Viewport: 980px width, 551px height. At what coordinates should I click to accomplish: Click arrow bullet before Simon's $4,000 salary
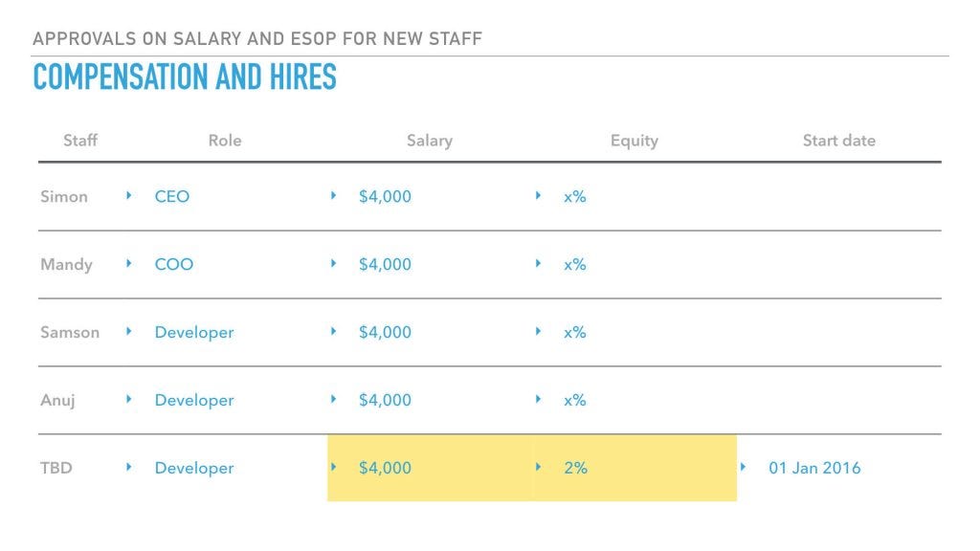pos(333,195)
